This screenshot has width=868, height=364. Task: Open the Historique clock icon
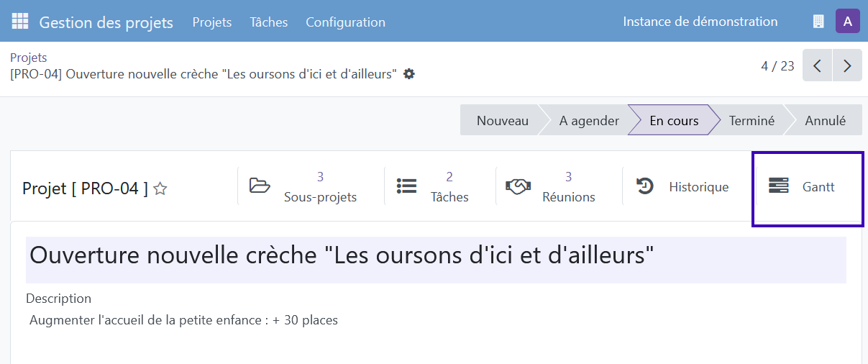(x=645, y=186)
